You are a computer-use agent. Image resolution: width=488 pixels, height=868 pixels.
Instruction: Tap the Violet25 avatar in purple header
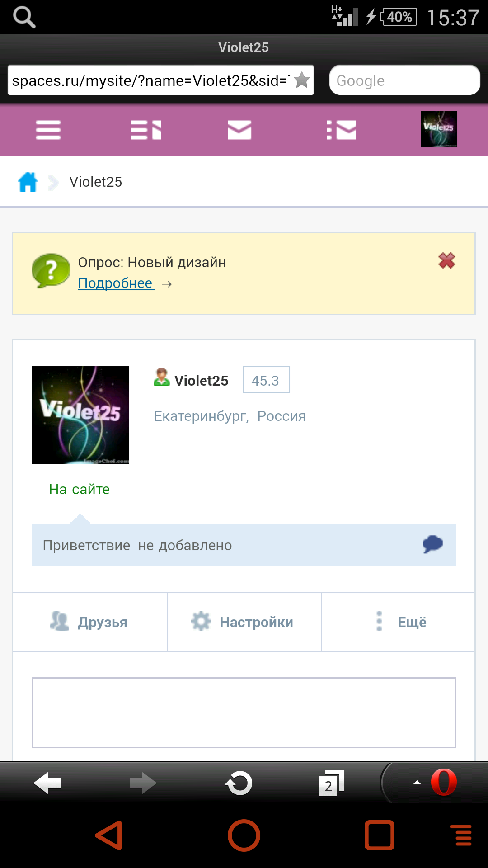pos(439,129)
